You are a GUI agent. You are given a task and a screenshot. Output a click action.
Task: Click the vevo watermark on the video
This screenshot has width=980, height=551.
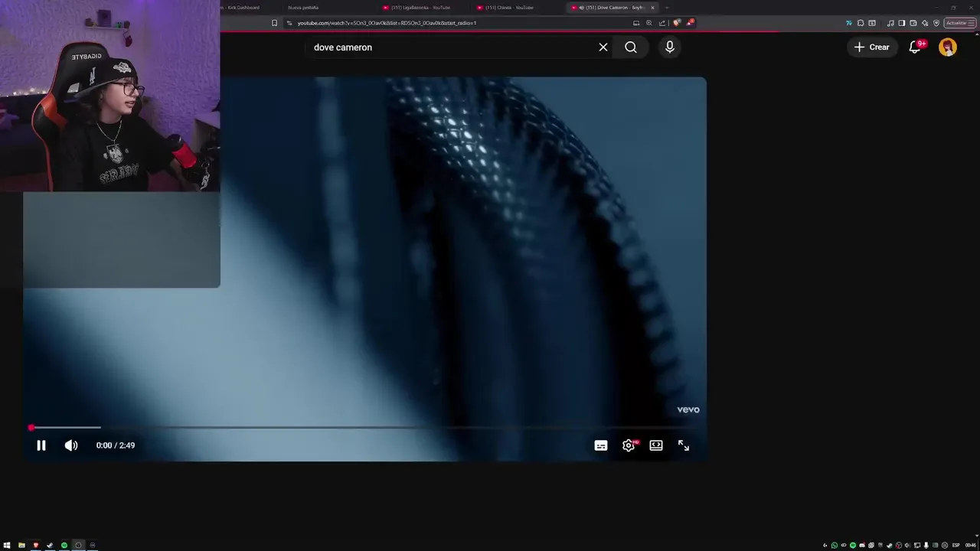[x=688, y=409]
